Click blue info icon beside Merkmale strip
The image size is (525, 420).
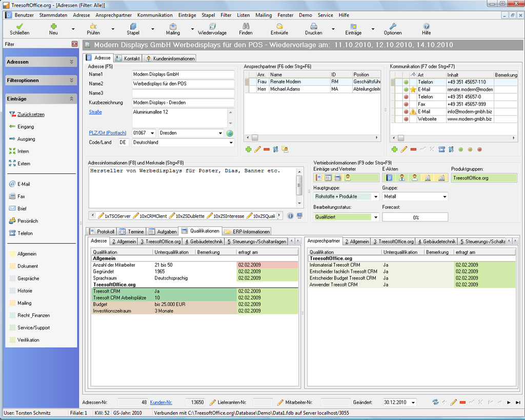point(290,216)
